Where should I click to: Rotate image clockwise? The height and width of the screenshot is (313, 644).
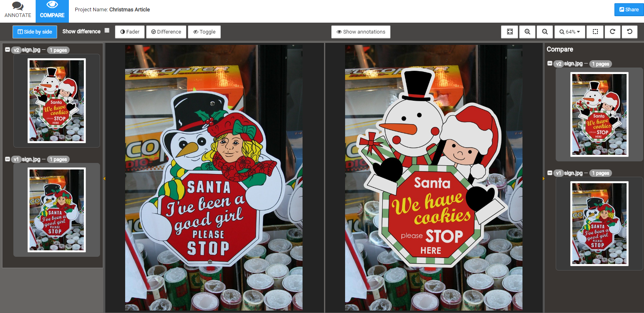(x=612, y=32)
